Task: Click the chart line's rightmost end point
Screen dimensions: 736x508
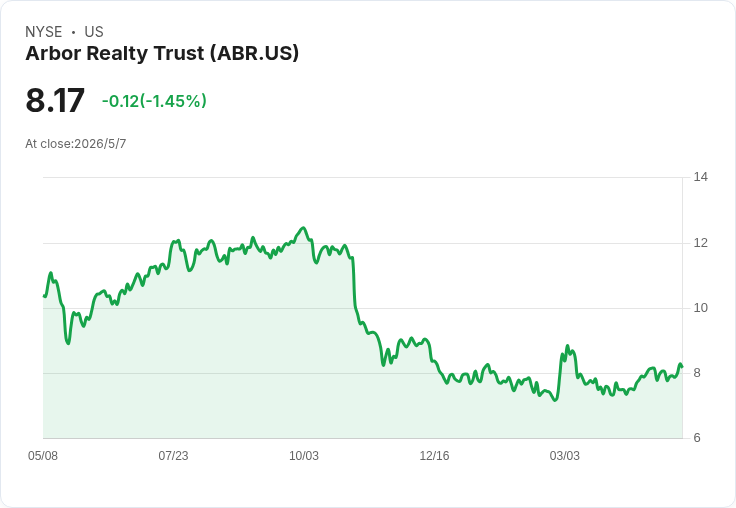Action: [682, 367]
